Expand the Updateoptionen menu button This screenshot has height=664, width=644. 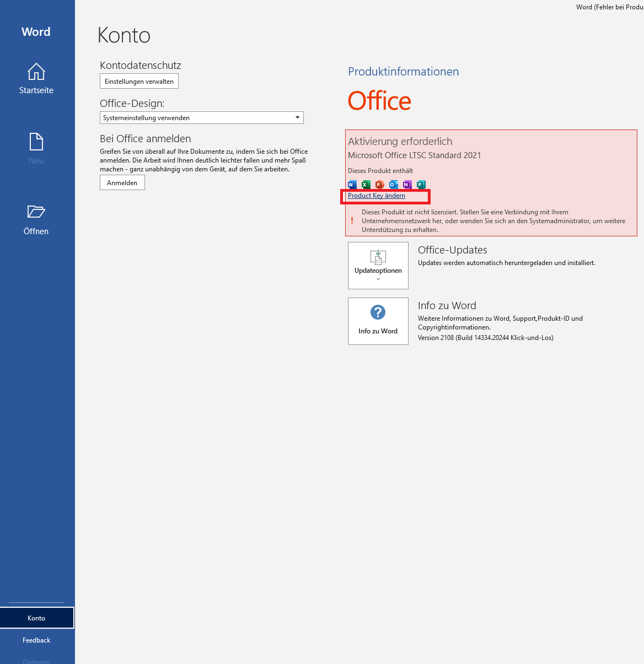coord(378,266)
